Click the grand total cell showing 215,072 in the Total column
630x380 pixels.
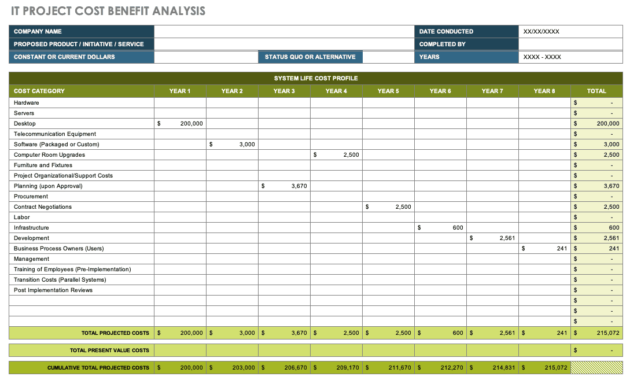(x=597, y=333)
